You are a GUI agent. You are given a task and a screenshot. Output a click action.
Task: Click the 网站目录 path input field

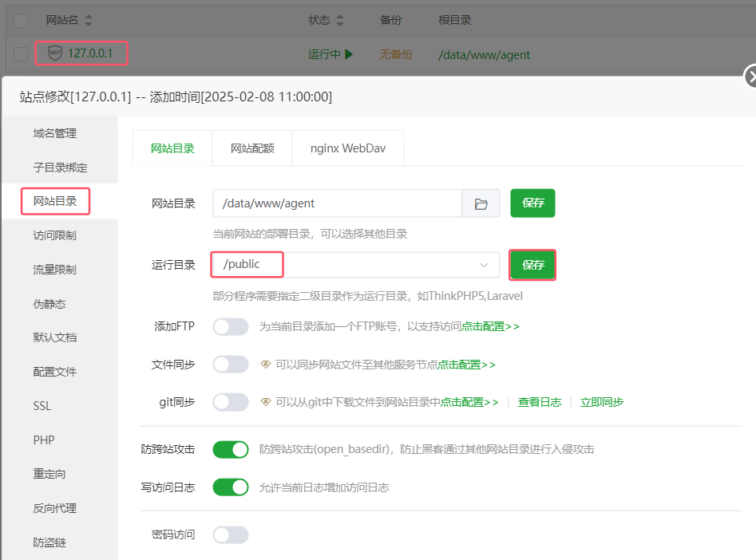coord(337,203)
